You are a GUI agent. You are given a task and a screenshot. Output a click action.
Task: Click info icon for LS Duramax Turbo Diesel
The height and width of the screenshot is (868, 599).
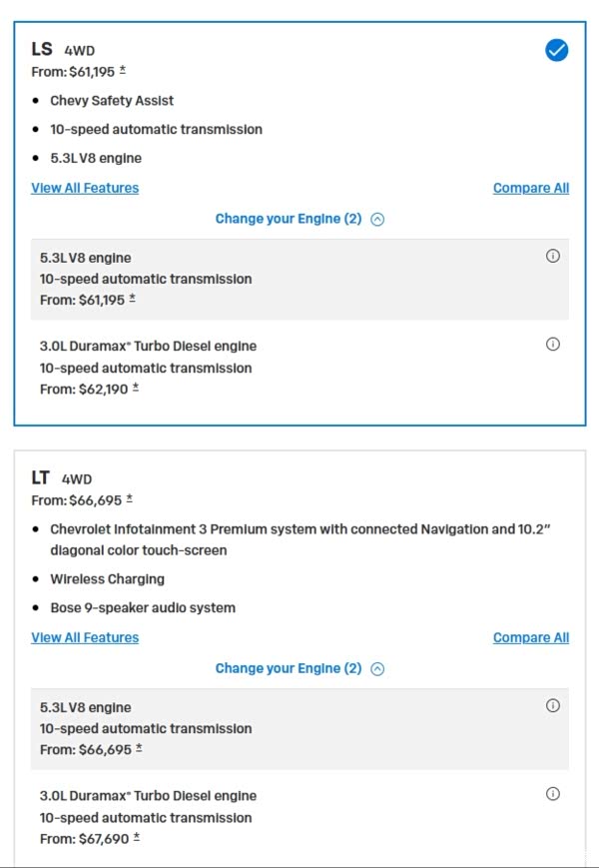point(553,345)
